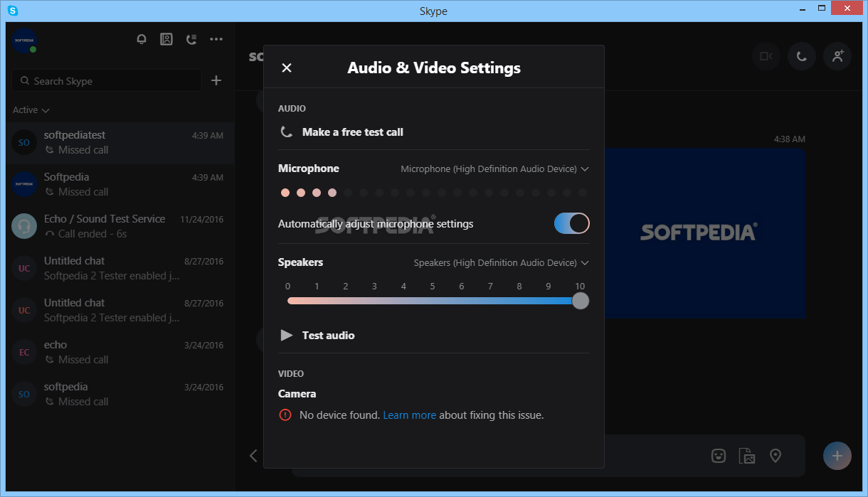Open the Softpedia conversation with missed call

click(120, 184)
